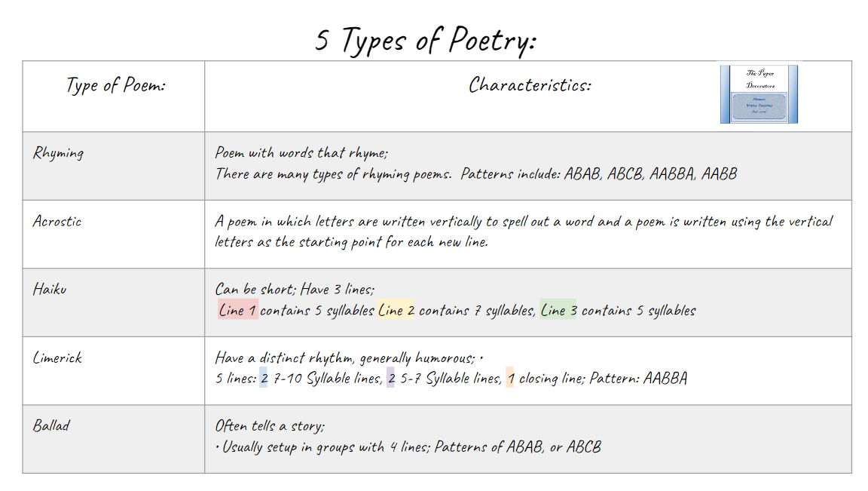Click 'Poem with words that rhyme;' text
This screenshot has width=868, height=491.
pos(301,153)
